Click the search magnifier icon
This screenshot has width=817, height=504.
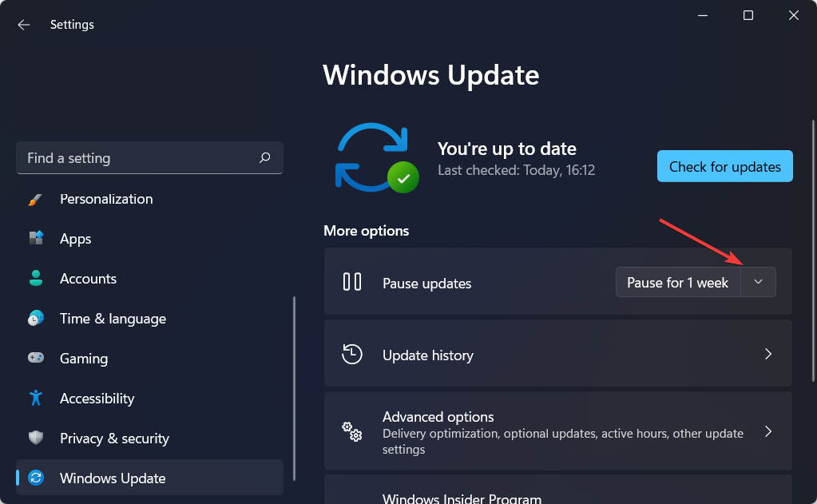click(x=264, y=157)
